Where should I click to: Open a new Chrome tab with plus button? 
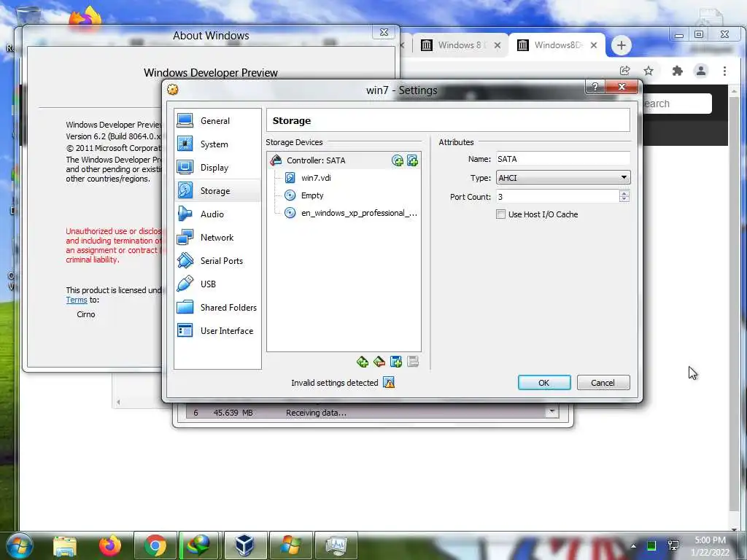click(x=621, y=45)
